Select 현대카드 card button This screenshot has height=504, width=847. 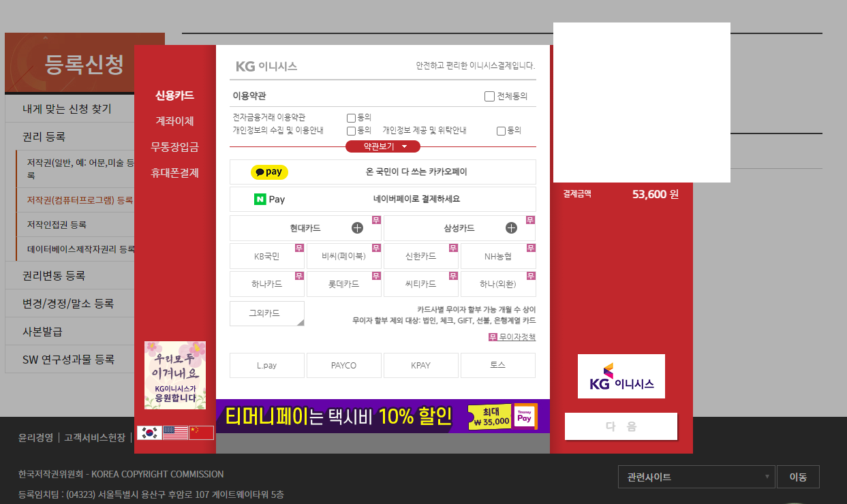pos(305,228)
